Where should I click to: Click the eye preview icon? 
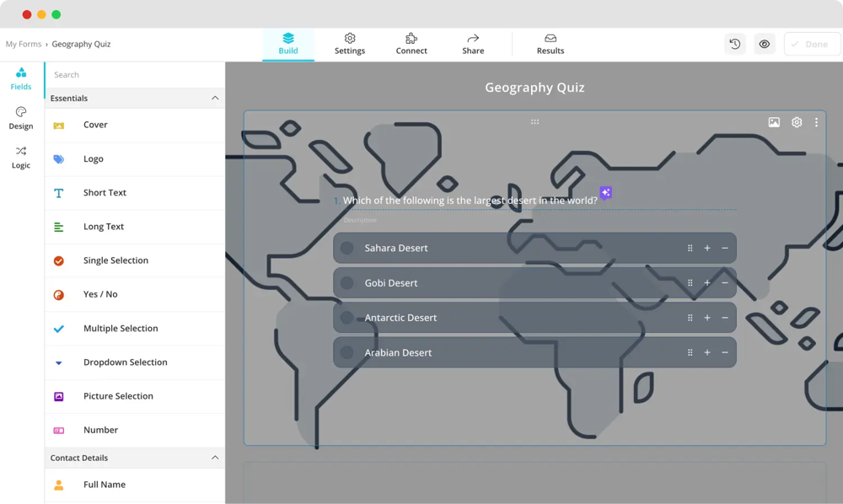(x=765, y=44)
